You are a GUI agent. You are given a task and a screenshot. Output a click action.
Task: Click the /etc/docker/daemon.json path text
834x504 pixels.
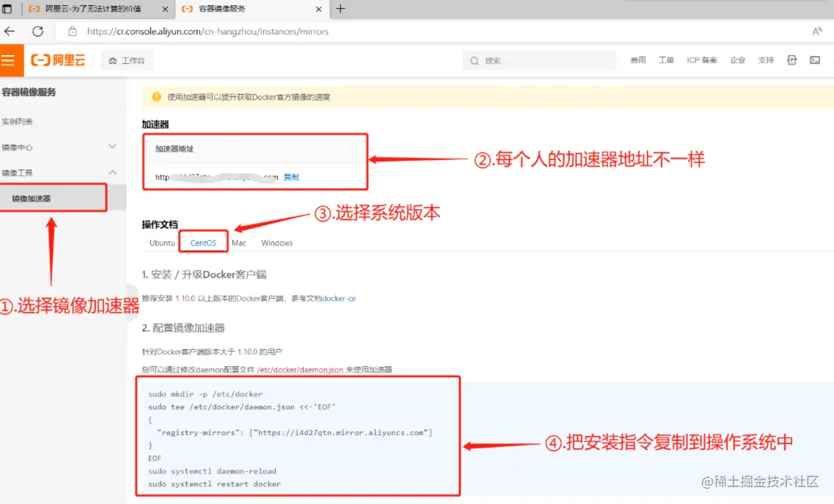pyautogui.click(x=300, y=369)
